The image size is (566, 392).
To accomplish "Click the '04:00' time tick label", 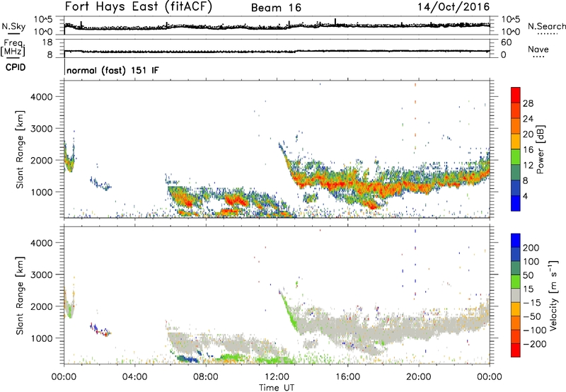I will (x=134, y=377).
